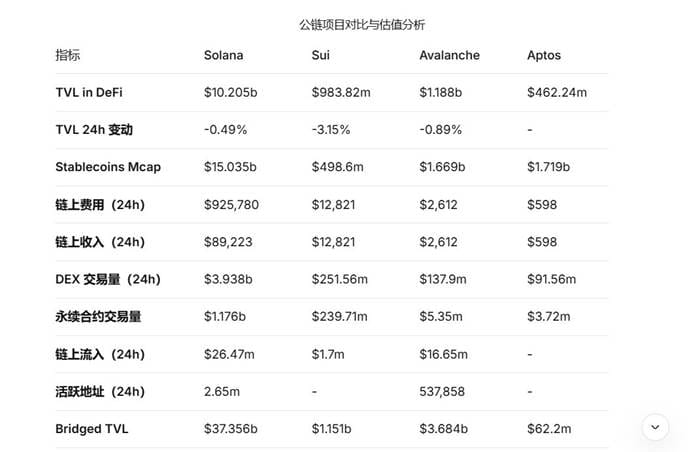Click Aptos Bridged TVL $62.2m
This screenshot has width=692, height=452.
[x=549, y=429]
